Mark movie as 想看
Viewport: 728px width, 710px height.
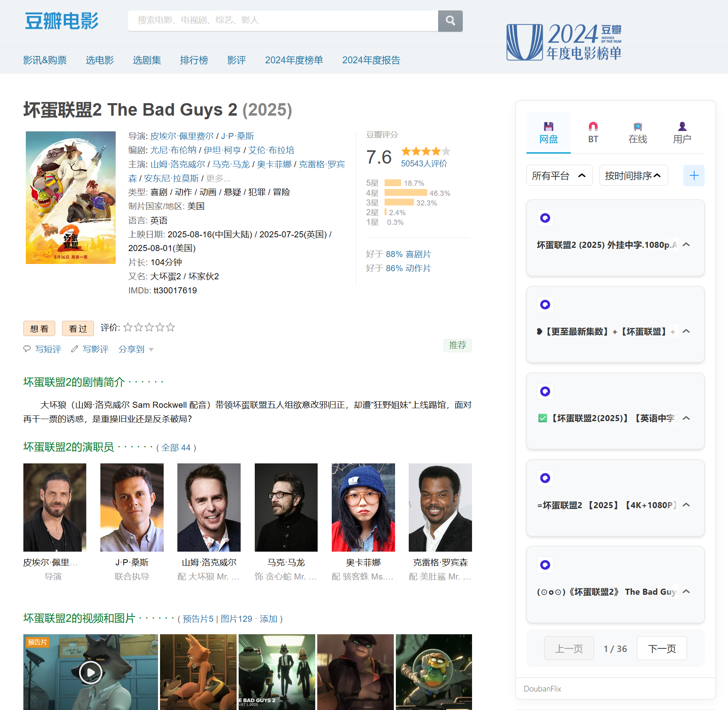[x=39, y=328]
